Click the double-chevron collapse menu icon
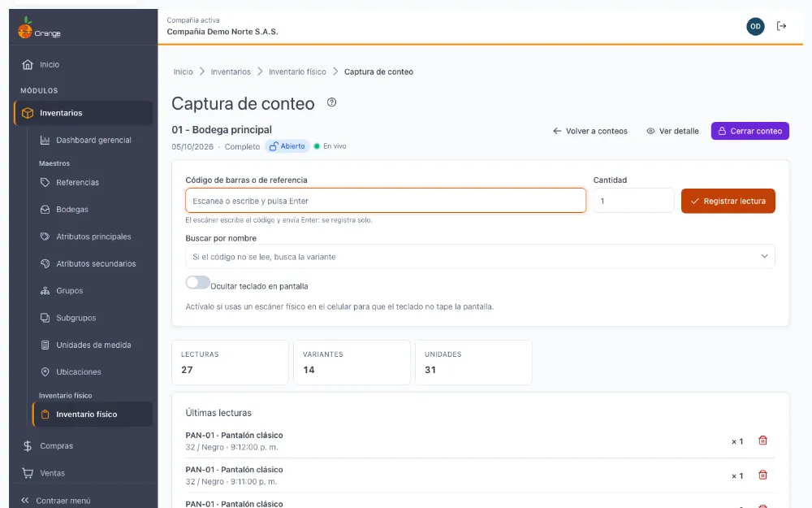Viewport: 812px width, 508px height. [x=25, y=500]
